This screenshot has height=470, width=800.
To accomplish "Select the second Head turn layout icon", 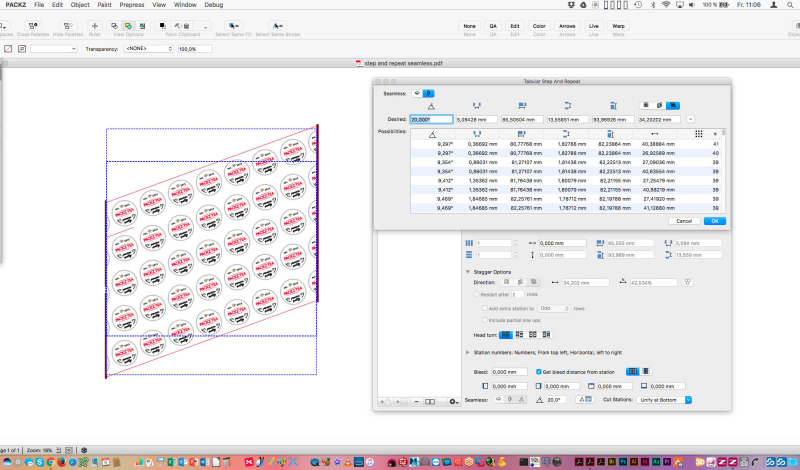I will pyautogui.click(x=519, y=335).
